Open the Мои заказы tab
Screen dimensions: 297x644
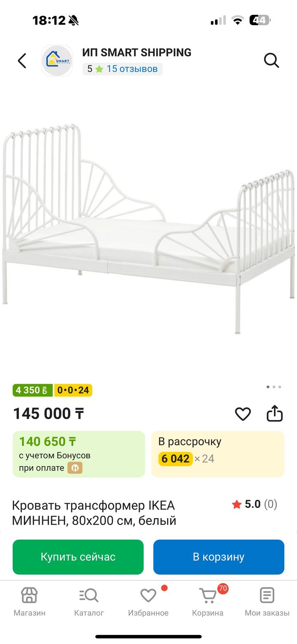[267, 602]
